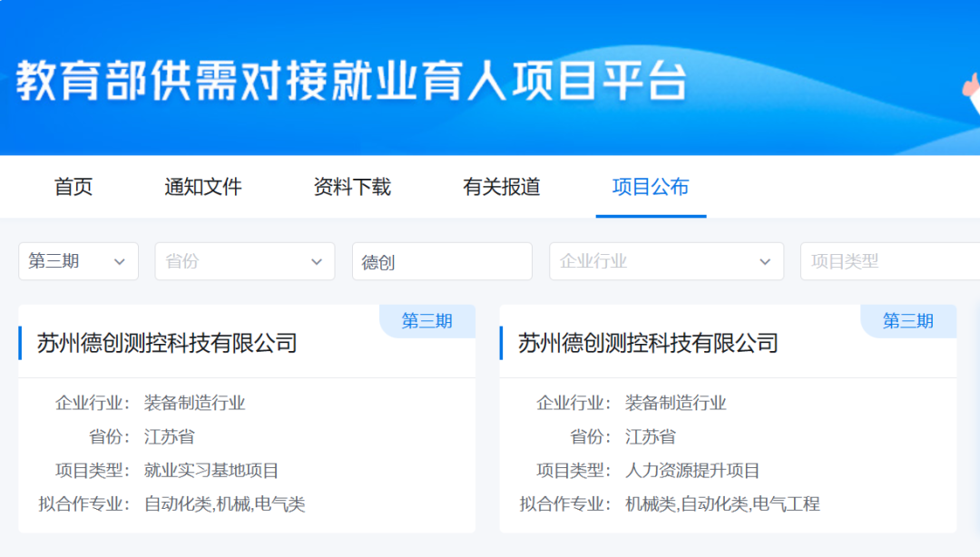Click 江苏省 in the 人力资源提升项目 card

tap(651, 436)
